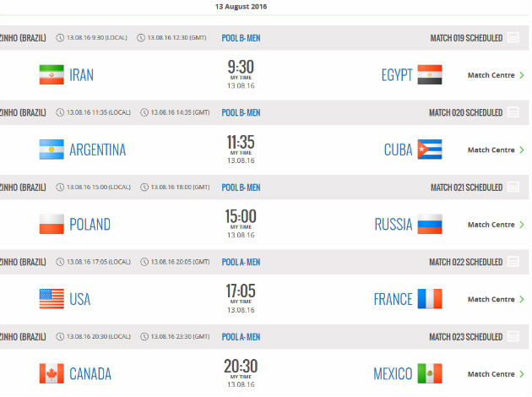Click the Mexico flag icon

(x=429, y=373)
